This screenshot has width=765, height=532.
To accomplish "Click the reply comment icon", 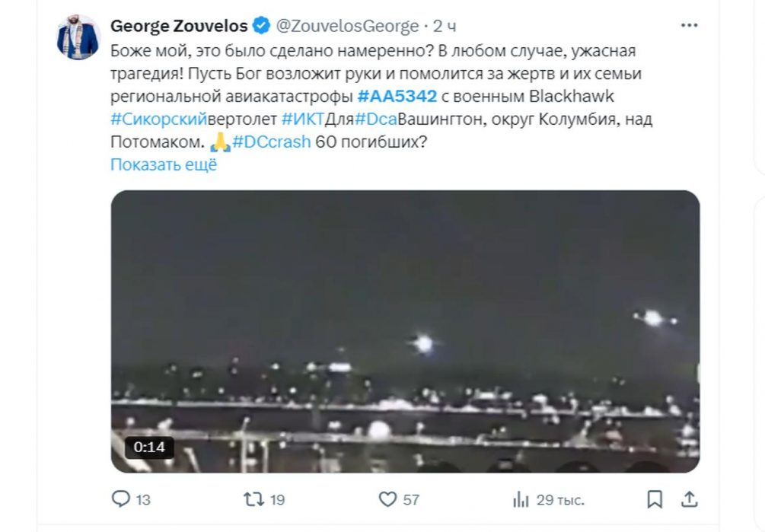I will 121,499.
